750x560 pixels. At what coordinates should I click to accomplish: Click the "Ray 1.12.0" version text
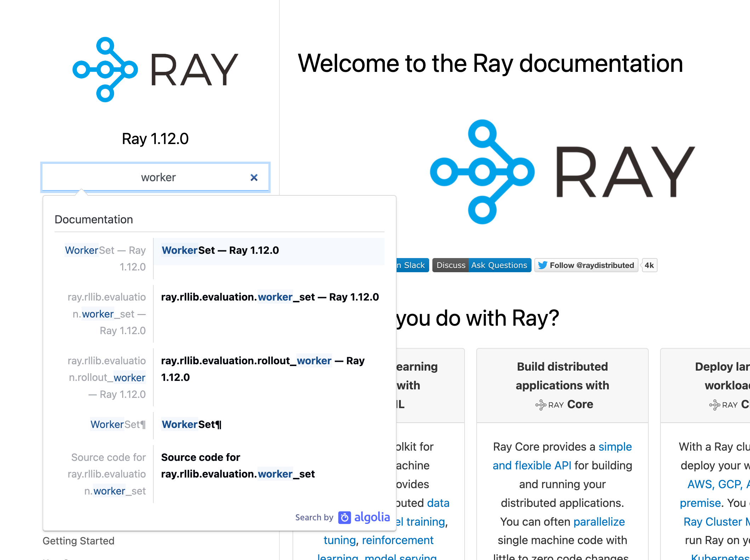click(x=155, y=139)
